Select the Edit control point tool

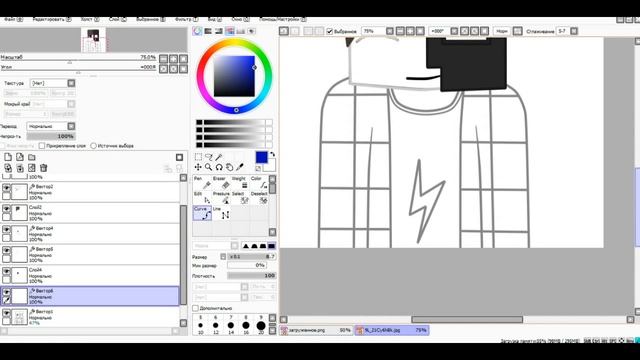tap(202, 198)
